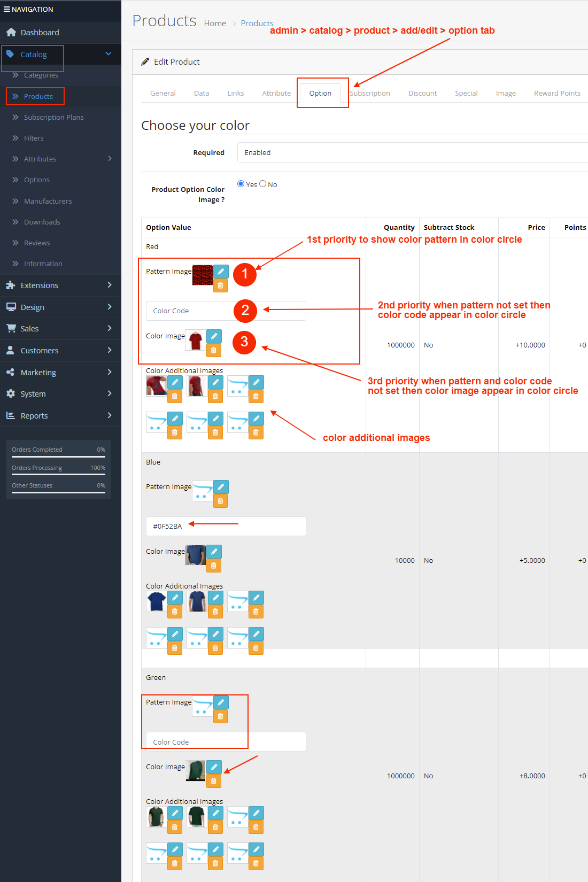Image resolution: width=588 pixels, height=882 pixels.
Task: Click the Red t-shirt Color Image thumbnail
Action: [196, 340]
